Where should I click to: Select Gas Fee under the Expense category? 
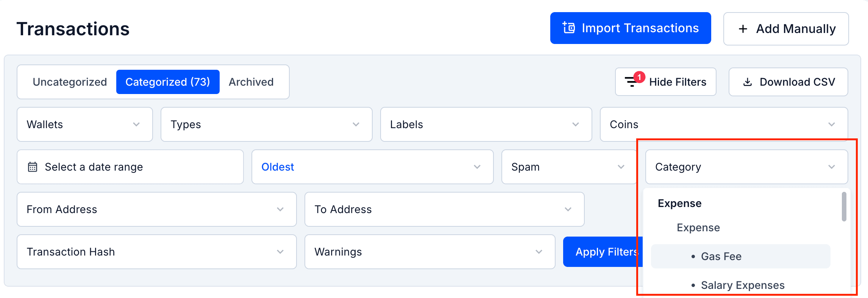point(721,256)
